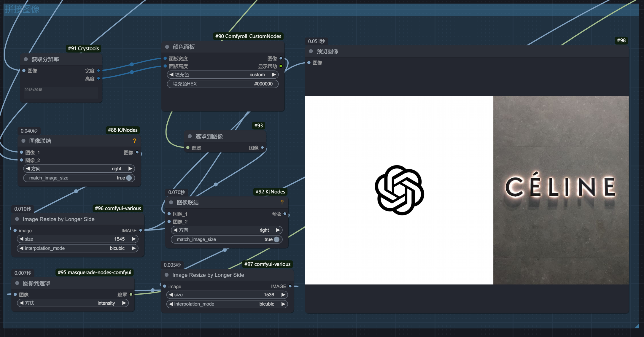Click the 2048x2048 resolution text
Image resolution: width=644 pixels, height=337 pixels.
[33, 90]
